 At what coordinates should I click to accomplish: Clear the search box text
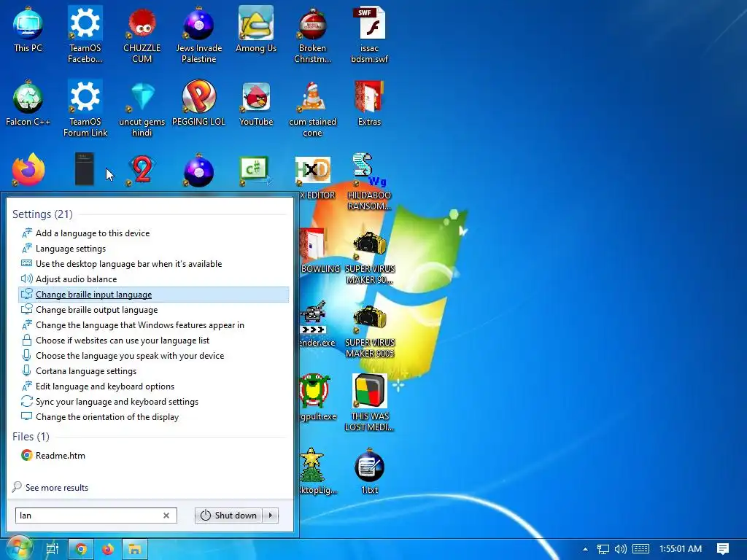pyautogui.click(x=166, y=516)
